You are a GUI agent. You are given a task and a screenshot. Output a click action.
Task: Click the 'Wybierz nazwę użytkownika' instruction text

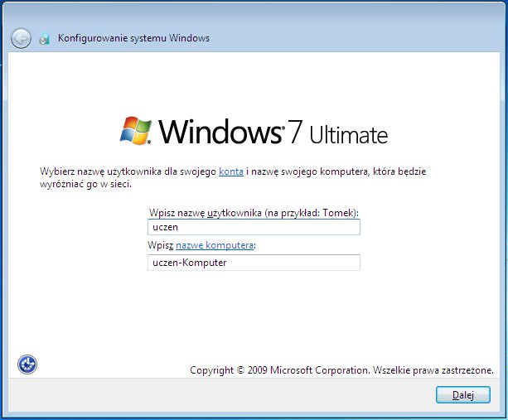pyautogui.click(x=233, y=177)
